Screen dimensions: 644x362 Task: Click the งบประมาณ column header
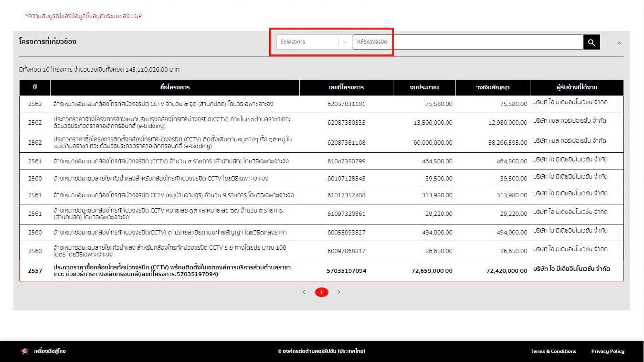424,87
